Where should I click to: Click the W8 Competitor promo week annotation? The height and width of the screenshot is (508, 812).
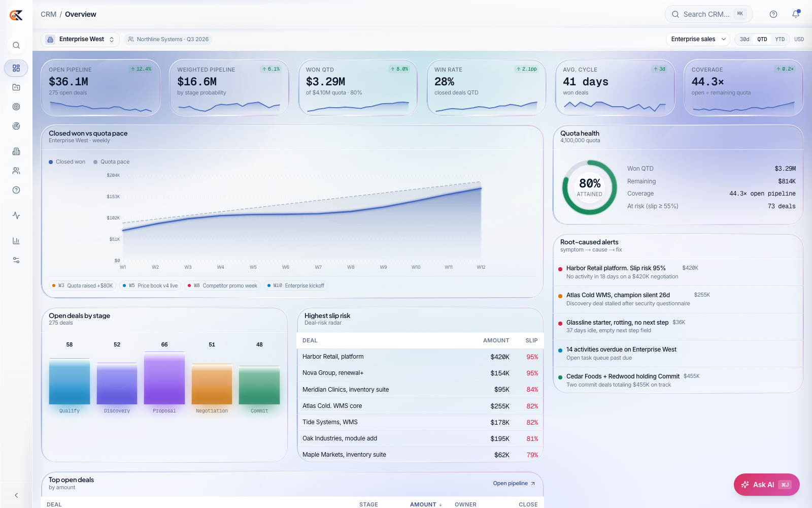tap(222, 285)
